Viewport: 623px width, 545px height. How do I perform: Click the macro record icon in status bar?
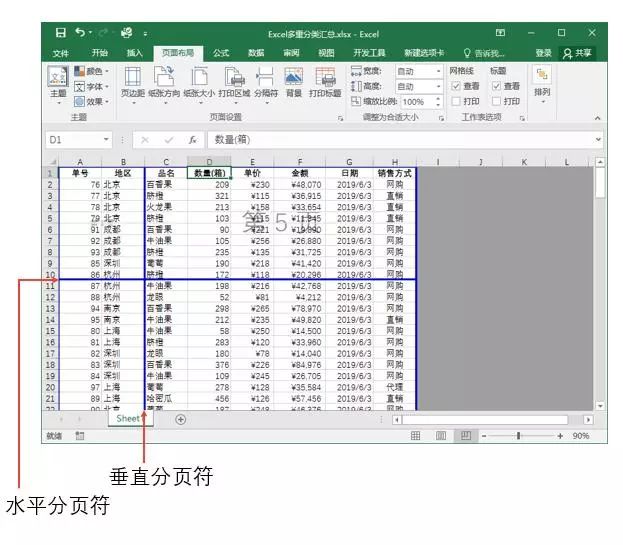[x=80, y=436]
